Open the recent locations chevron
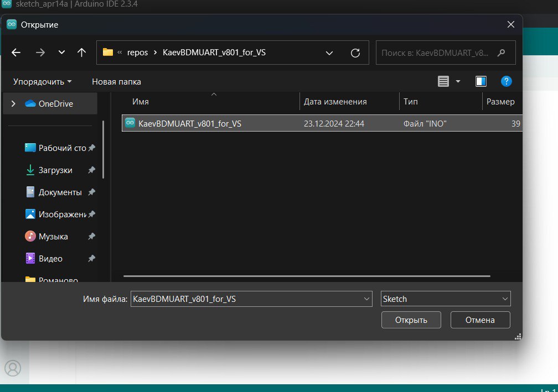Image resolution: width=558 pixels, height=392 pixels. tap(61, 53)
